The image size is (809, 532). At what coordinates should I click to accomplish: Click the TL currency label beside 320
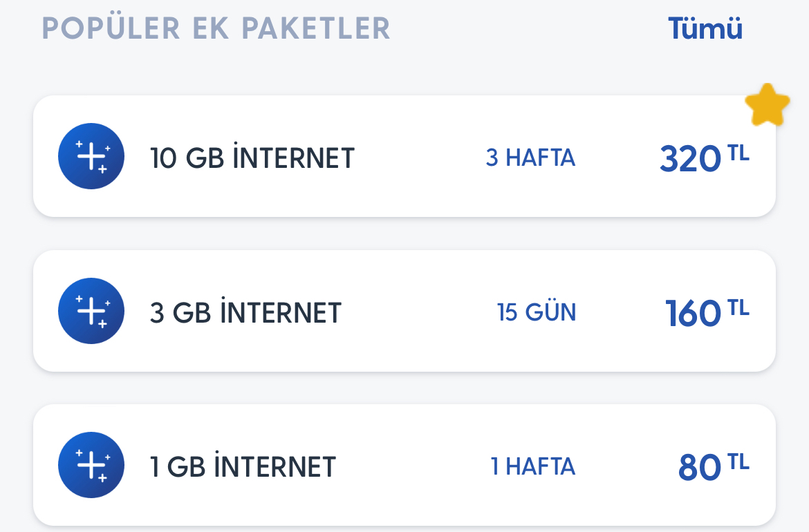click(738, 153)
